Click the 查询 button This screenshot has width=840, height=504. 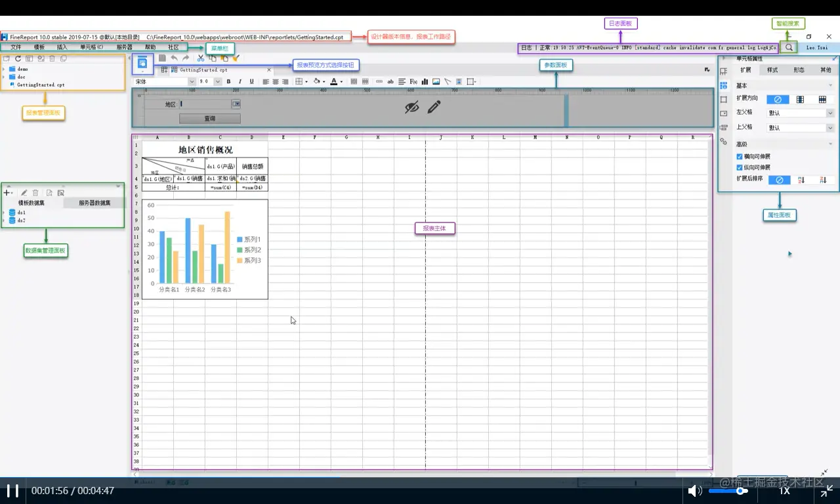click(210, 119)
